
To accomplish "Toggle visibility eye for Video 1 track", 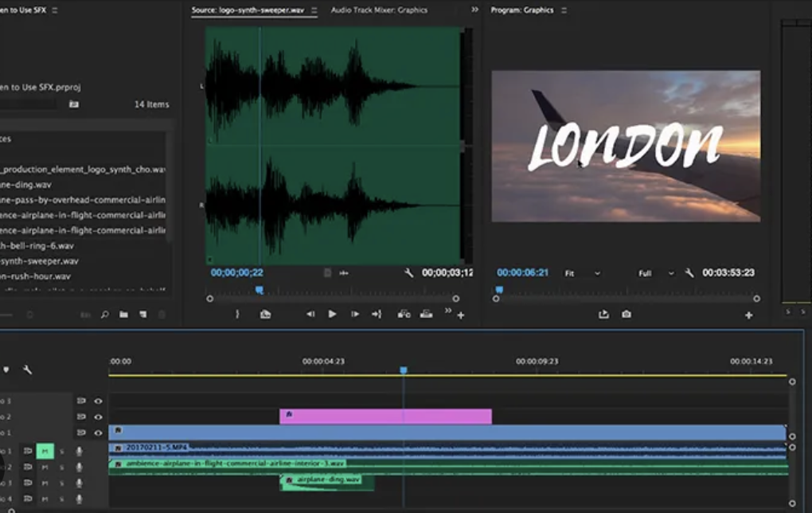I will (x=99, y=433).
